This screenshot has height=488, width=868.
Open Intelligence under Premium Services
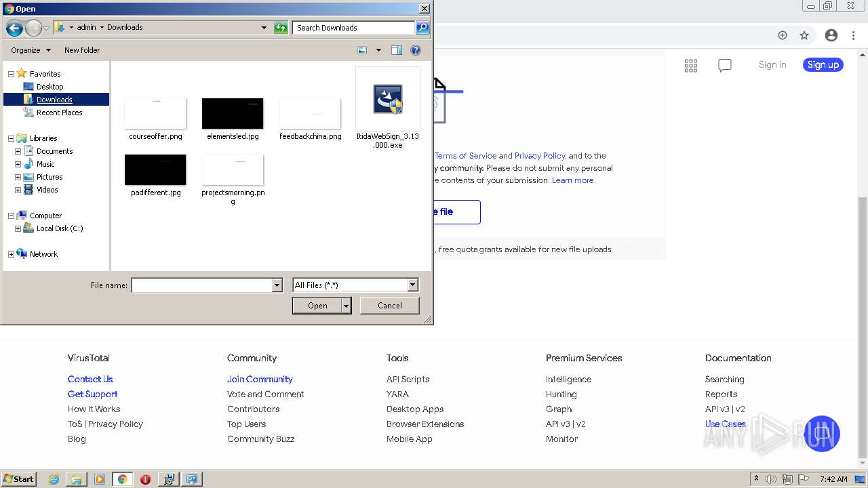tap(568, 380)
